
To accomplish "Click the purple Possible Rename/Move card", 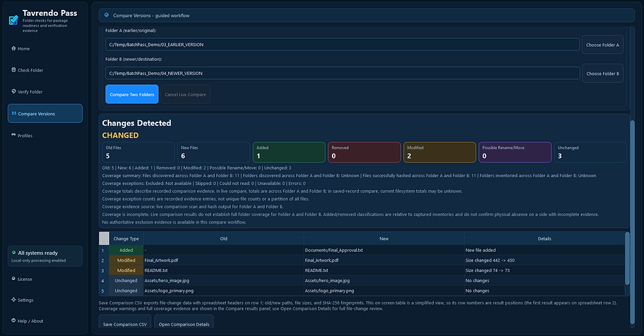I will click(515, 152).
